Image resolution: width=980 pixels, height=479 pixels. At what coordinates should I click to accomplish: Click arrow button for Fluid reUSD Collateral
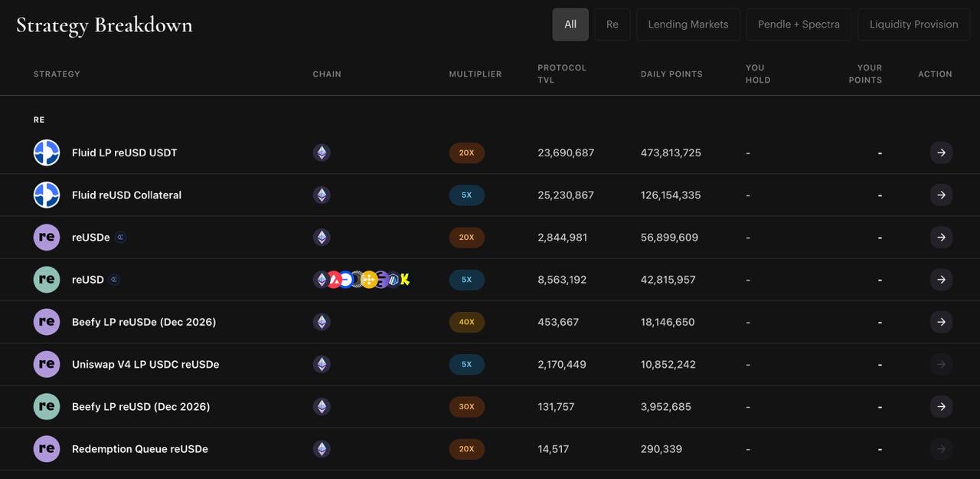point(941,195)
